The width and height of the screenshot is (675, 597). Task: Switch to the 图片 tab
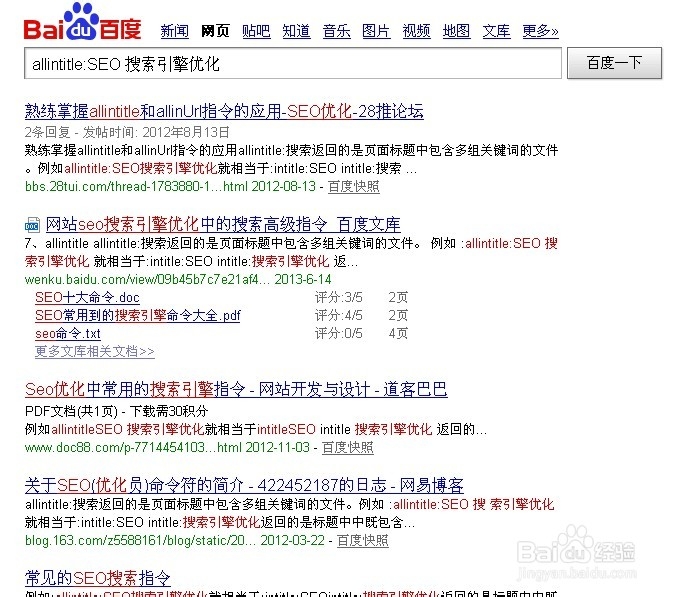coord(376,31)
